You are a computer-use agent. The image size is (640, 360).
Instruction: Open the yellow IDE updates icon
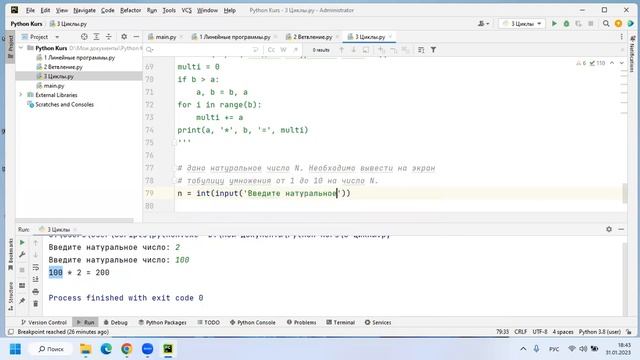point(618,24)
